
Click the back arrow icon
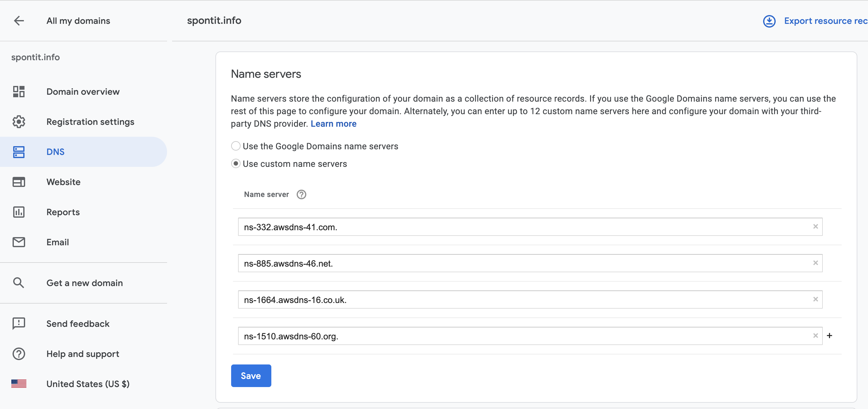coord(19,21)
